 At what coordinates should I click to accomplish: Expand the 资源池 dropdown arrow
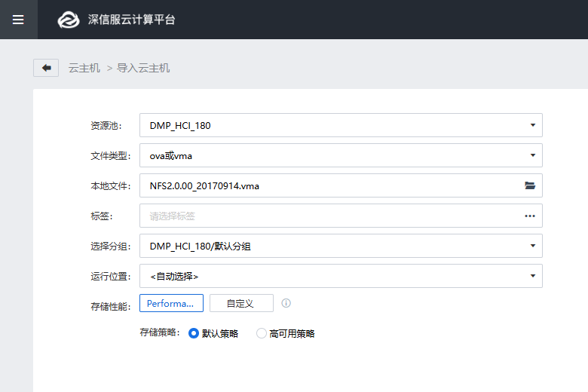[x=531, y=125]
